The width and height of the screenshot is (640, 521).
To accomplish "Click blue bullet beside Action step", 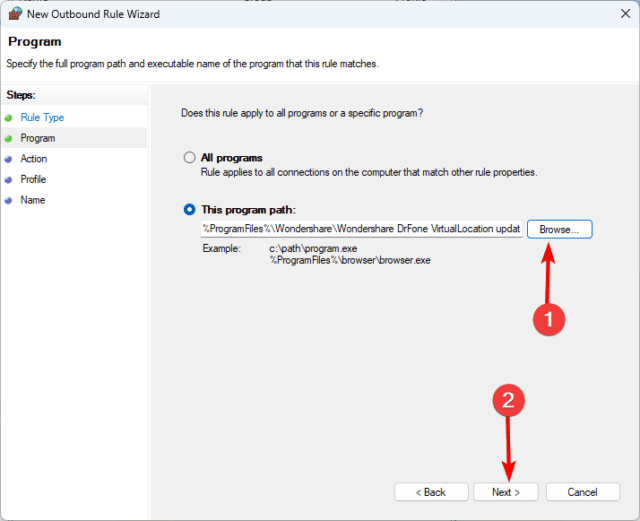I will 8,159.
